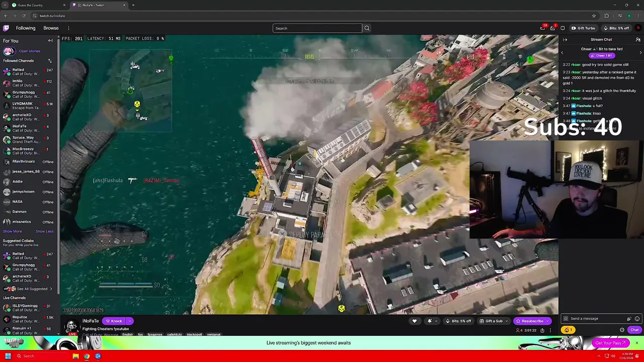Bookmark this page with star icon
This screenshot has height=362, width=644.
[x=594, y=16]
